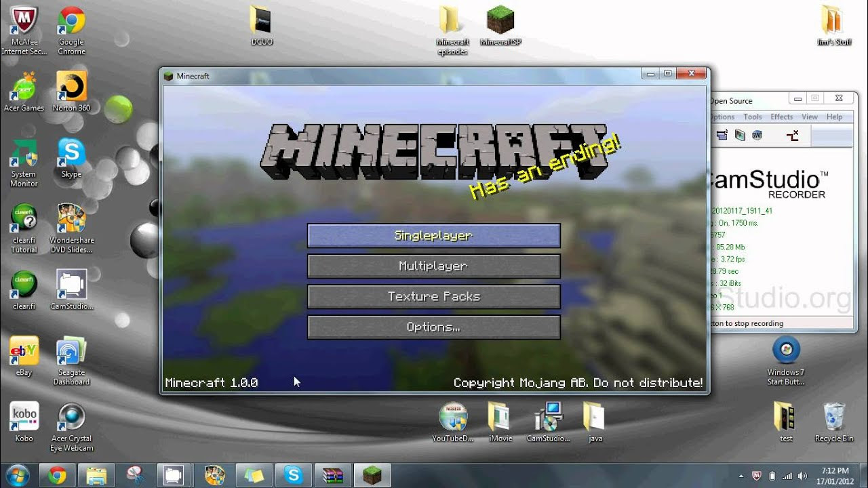Viewport: 868px width, 488px height.
Task: Open Minecraft Options
Action: click(x=434, y=327)
